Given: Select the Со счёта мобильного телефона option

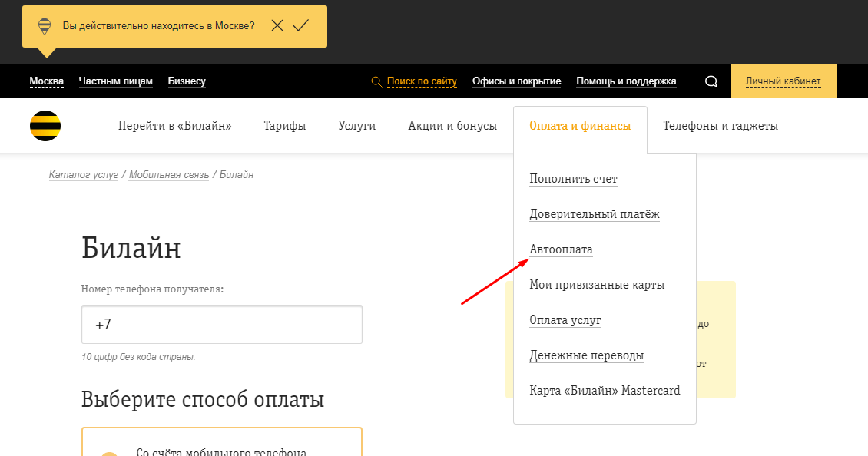Looking at the screenshot, I should pos(222,442).
